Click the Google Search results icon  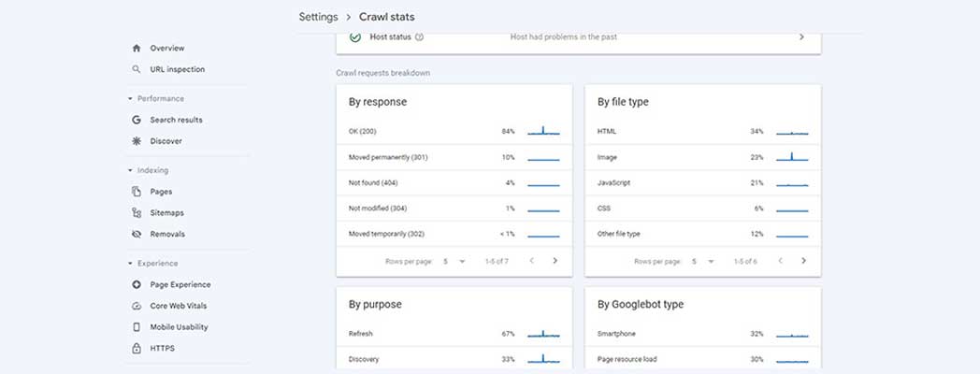(x=137, y=120)
